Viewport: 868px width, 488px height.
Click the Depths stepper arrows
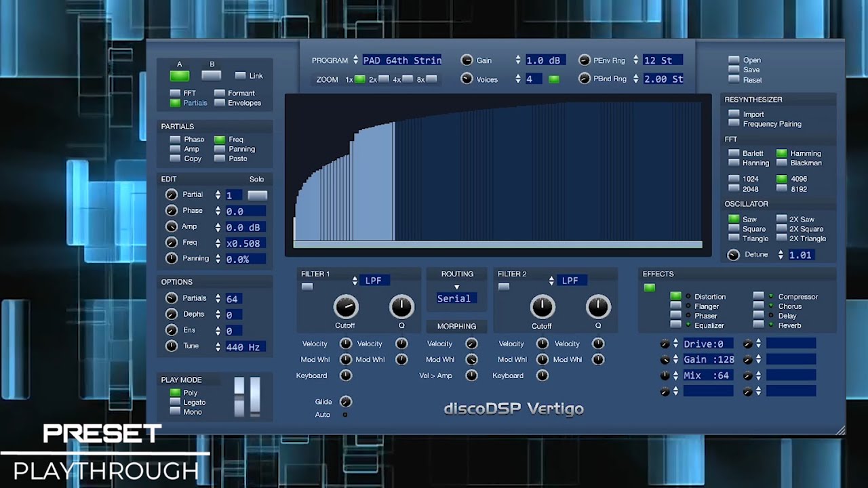[218, 314]
